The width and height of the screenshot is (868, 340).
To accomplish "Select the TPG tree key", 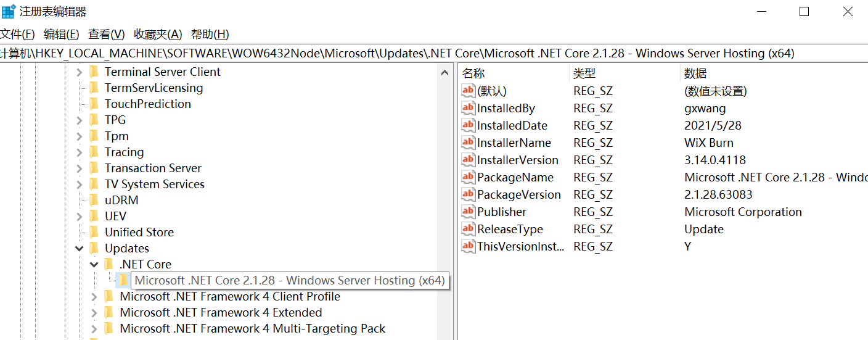I will pyautogui.click(x=115, y=120).
